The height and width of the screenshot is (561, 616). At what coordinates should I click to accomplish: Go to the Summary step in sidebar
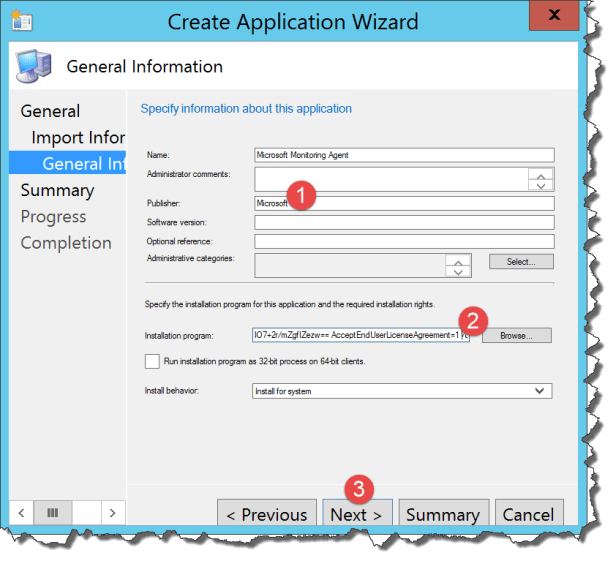[x=57, y=191]
